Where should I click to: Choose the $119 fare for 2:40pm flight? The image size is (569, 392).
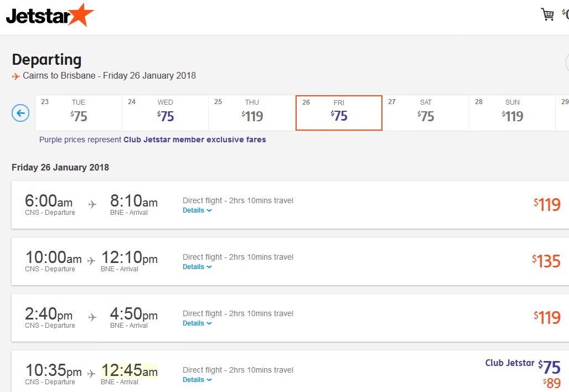547,318
